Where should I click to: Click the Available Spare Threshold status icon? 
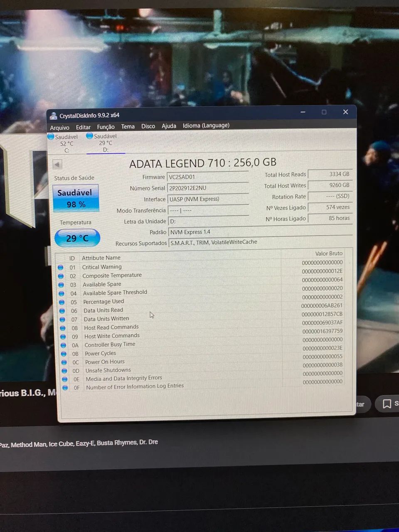click(x=62, y=293)
